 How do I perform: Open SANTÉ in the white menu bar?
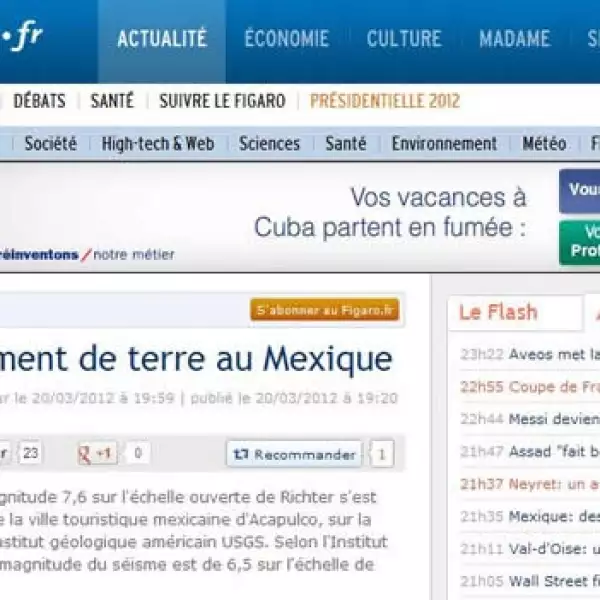tap(112, 101)
